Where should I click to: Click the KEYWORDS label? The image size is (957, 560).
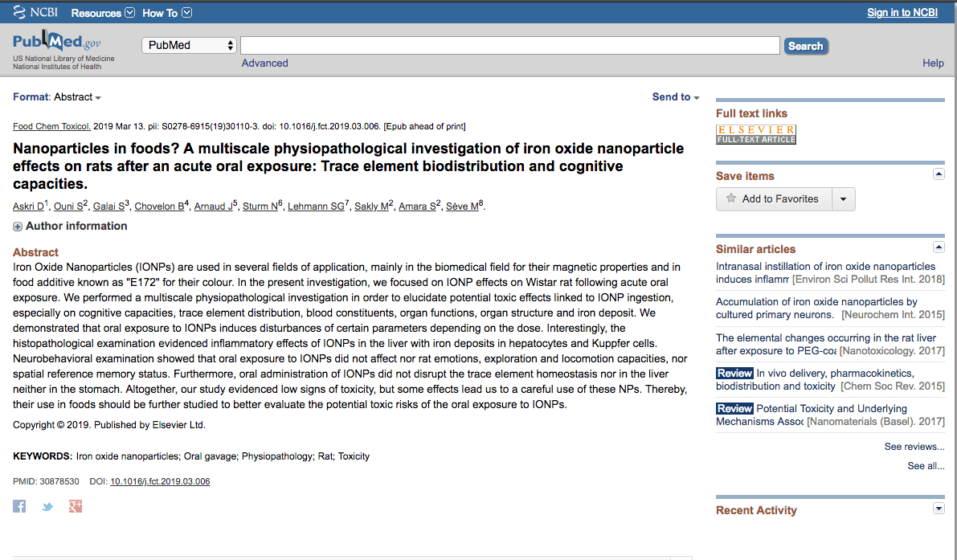point(42,456)
